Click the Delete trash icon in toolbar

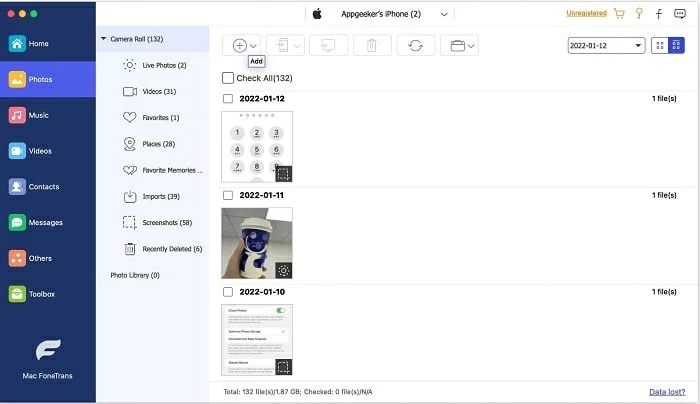(371, 46)
